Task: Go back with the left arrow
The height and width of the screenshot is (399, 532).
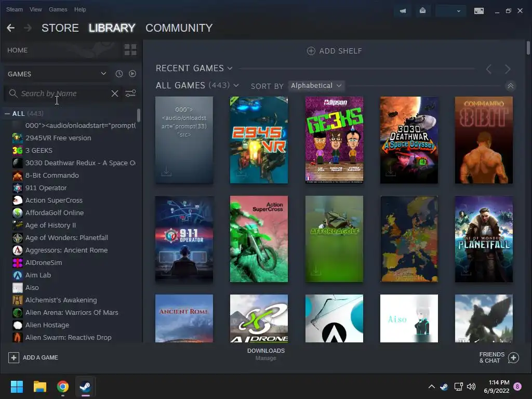Action: pos(10,28)
